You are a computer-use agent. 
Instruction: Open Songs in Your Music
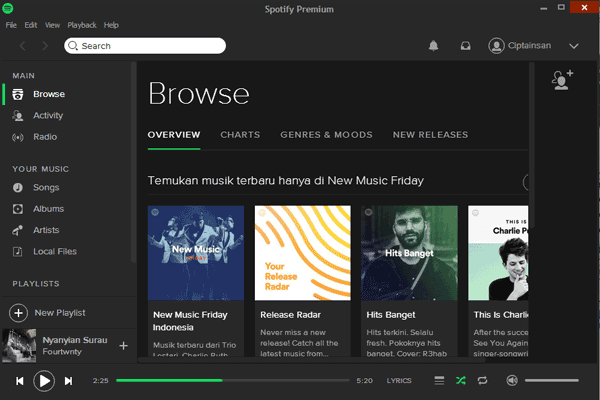point(46,188)
